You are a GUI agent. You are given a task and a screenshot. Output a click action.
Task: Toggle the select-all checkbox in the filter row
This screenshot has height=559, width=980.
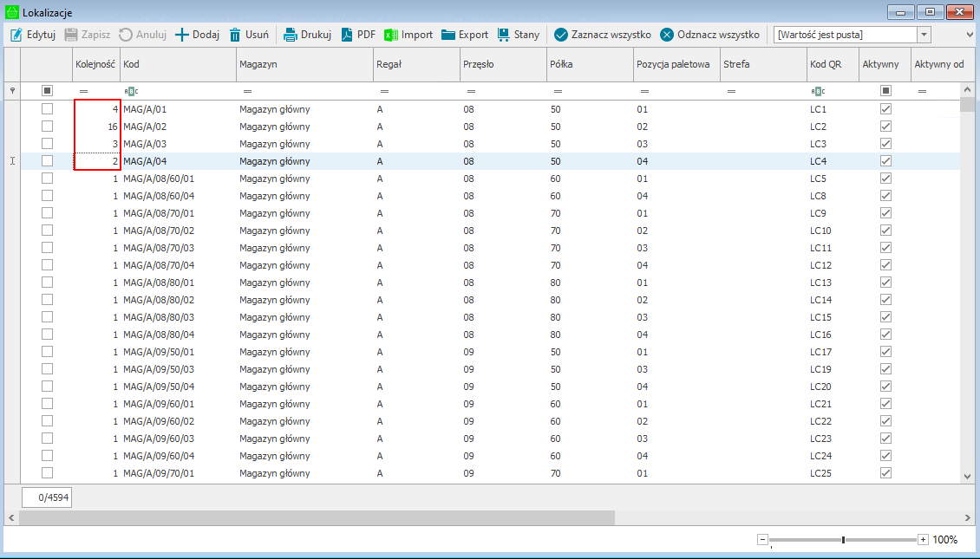[47, 90]
